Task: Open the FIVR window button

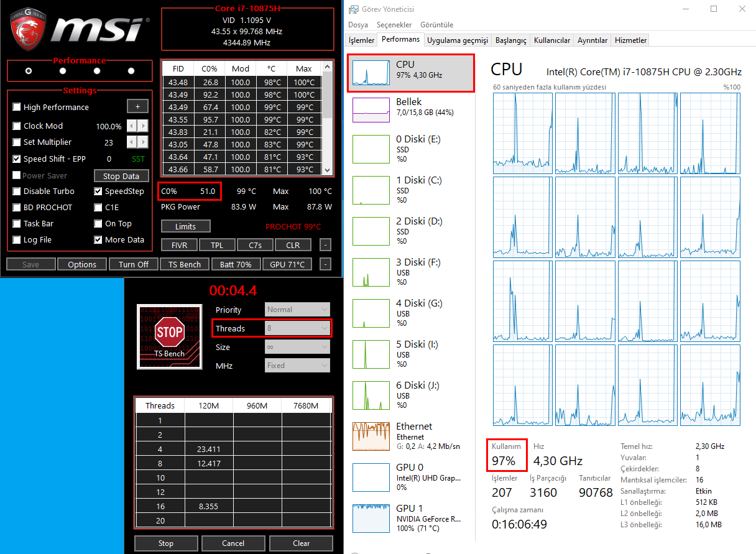Action: tap(180, 245)
